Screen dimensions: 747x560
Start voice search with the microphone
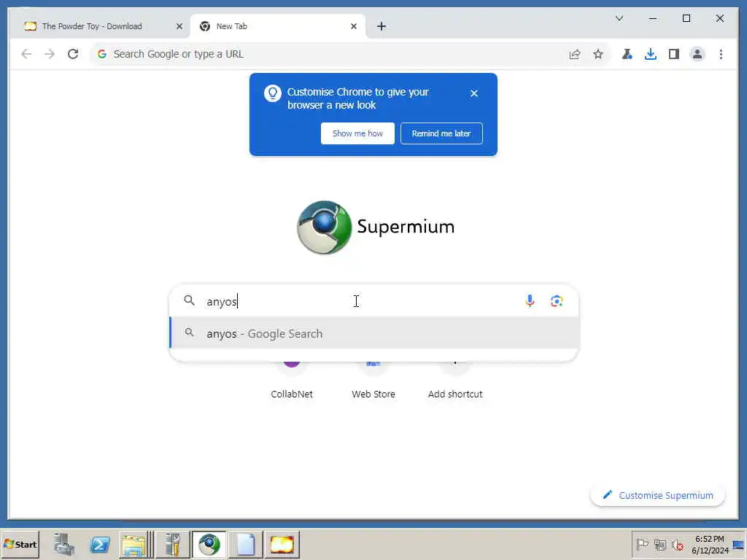point(530,300)
